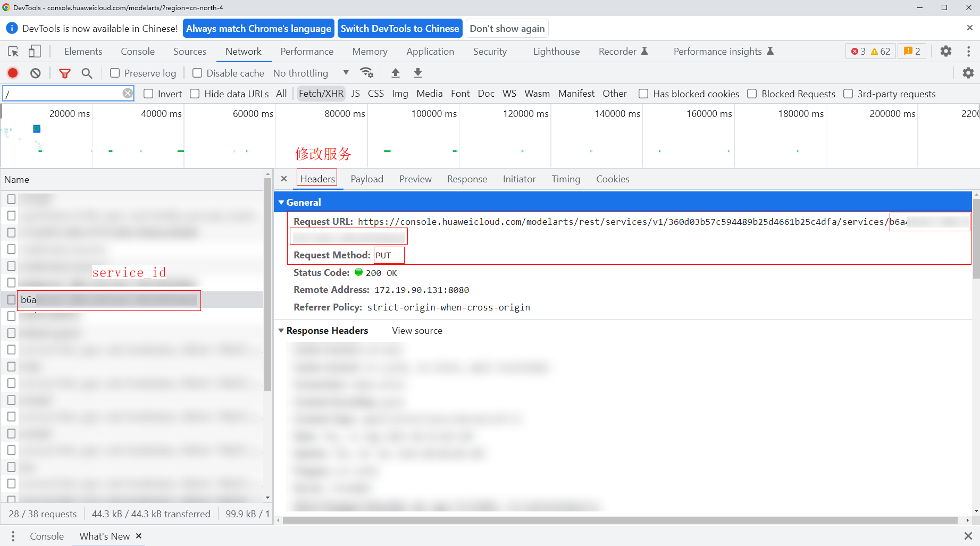Check 3rd-party requests option
The height and width of the screenshot is (546, 980).
[x=848, y=94]
